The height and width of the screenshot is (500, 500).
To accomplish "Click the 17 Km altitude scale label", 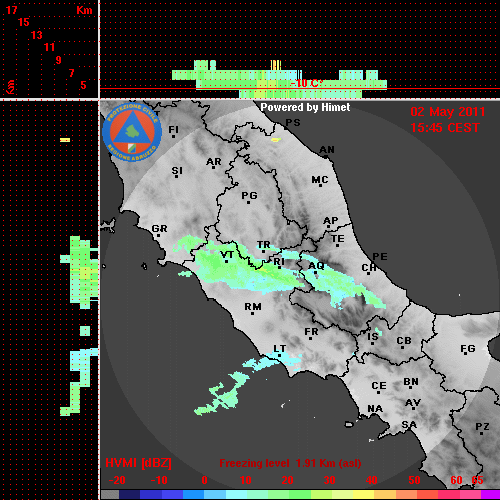I will (11, 10).
